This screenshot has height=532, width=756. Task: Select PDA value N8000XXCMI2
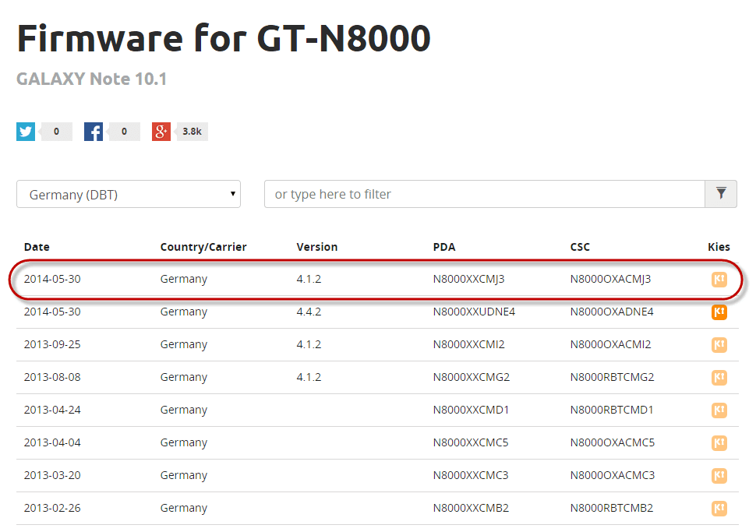coord(468,344)
